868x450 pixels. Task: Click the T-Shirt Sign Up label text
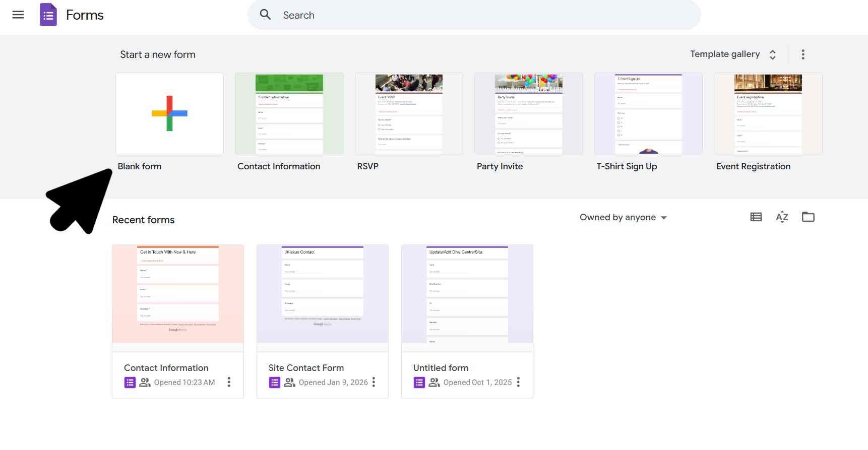[627, 166]
